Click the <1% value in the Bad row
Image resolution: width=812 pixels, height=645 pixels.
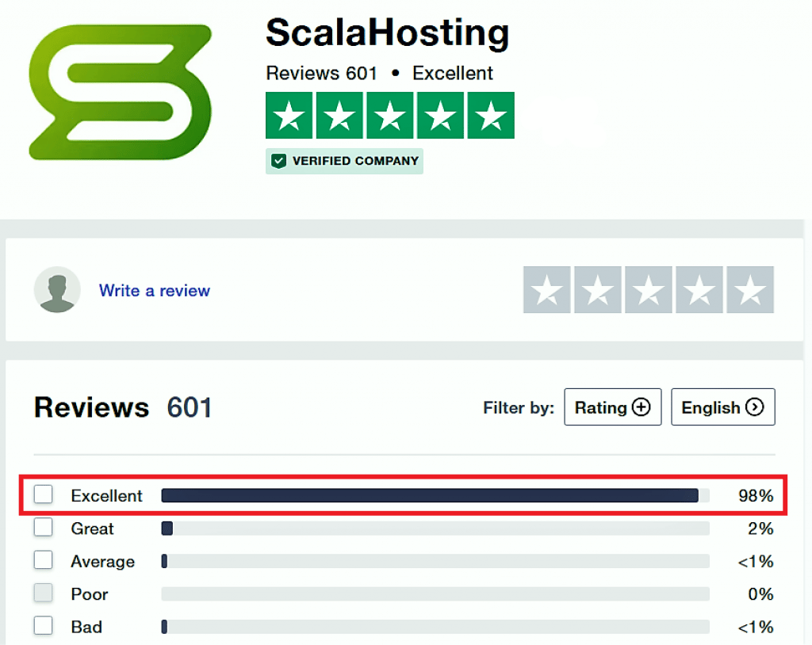[756, 627]
